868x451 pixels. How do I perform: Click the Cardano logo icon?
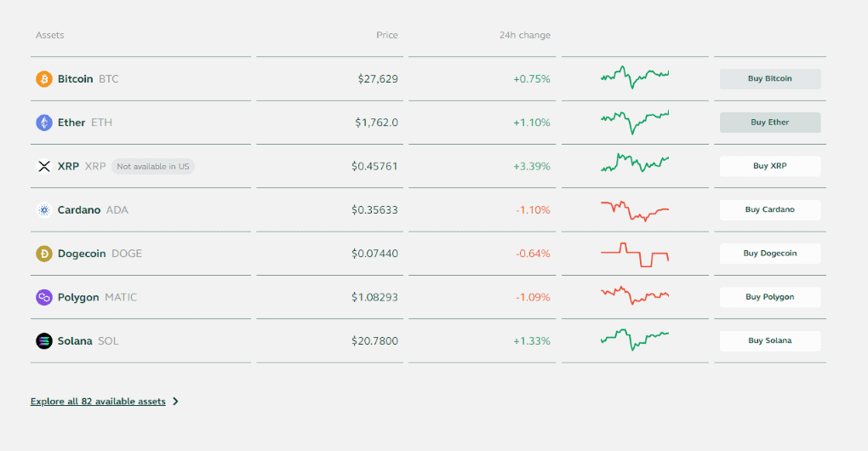(x=44, y=209)
